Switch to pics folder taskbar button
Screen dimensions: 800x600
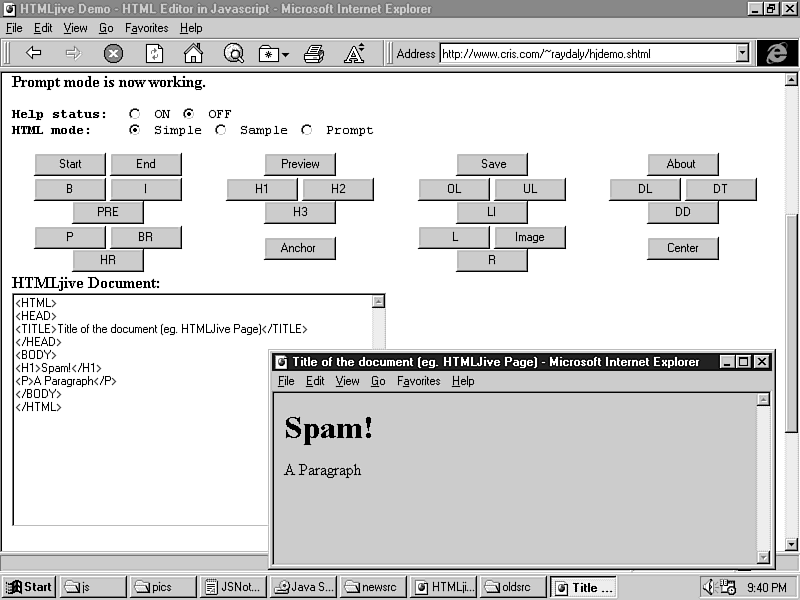[x=163, y=587]
